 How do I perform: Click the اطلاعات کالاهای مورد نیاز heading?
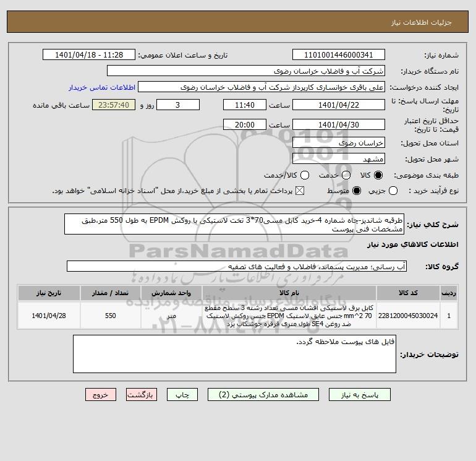click(x=413, y=244)
